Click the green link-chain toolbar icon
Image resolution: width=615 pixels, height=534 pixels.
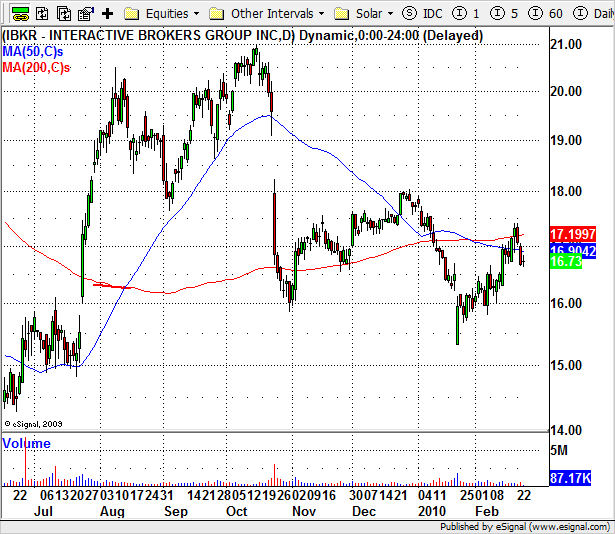click(20, 14)
